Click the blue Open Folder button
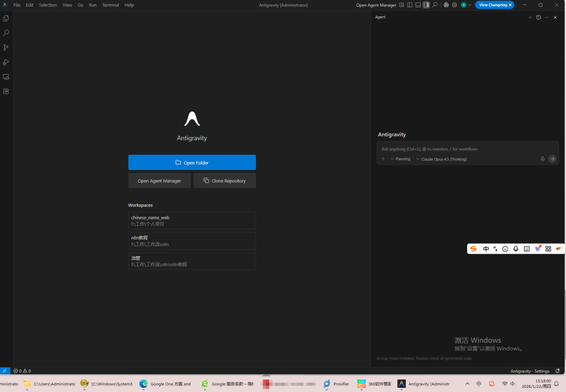Screen dimensions: 566x392 pyautogui.click(x=192, y=162)
